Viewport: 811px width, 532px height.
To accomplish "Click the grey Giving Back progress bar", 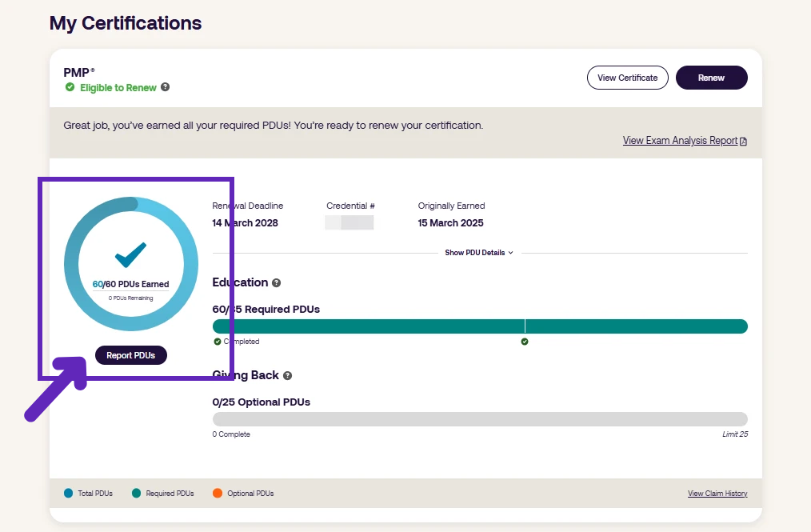I will tap(480, 419).
